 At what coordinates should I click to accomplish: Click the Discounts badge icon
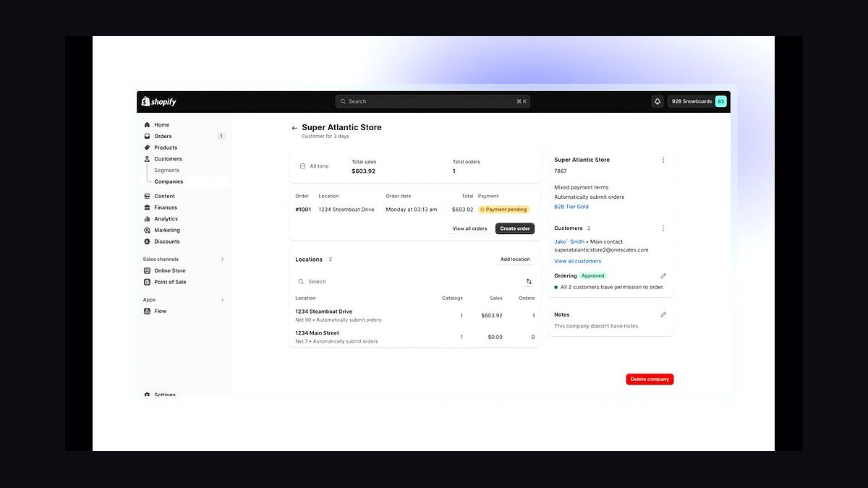pos(148,241)
